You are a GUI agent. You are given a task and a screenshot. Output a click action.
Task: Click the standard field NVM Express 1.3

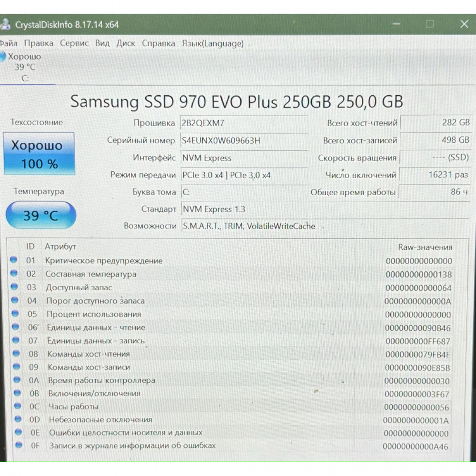point(324,209)
